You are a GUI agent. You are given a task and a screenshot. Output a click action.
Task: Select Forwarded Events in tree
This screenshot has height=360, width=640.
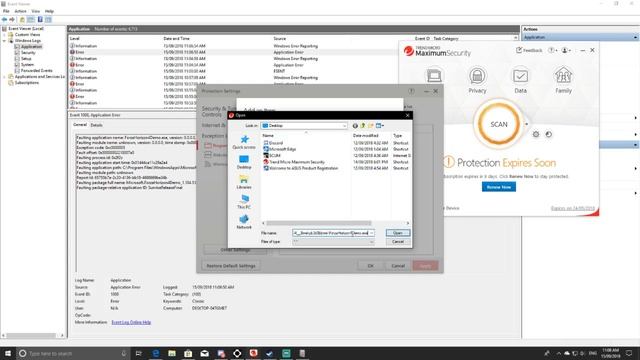36,71
